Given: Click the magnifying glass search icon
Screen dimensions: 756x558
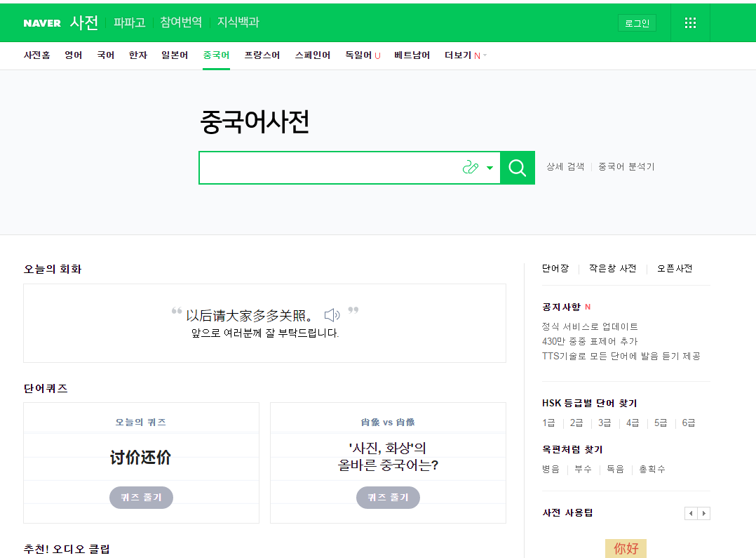Looking at the screenshot, I should click(x=517, y=168).
